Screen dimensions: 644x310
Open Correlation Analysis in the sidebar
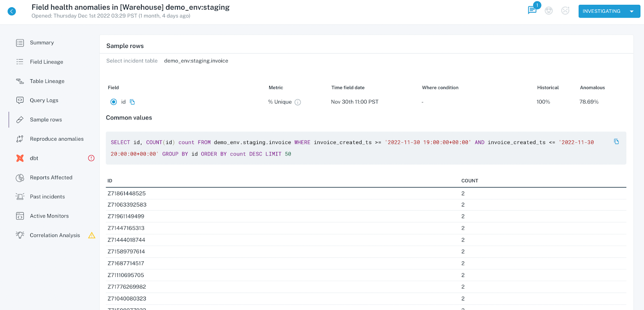point(55,235)
